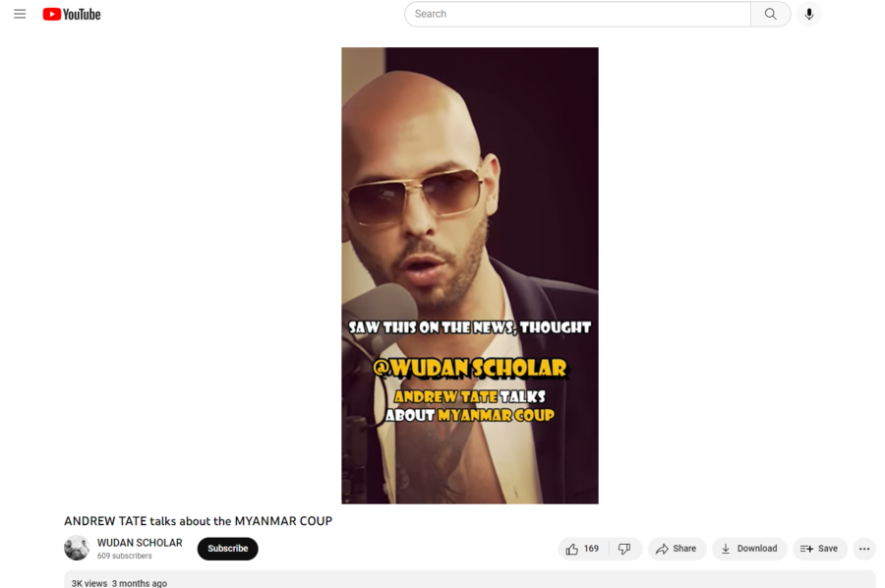Click the like count 169
This screenshot has height=588, width=885.
click(591, 549)
